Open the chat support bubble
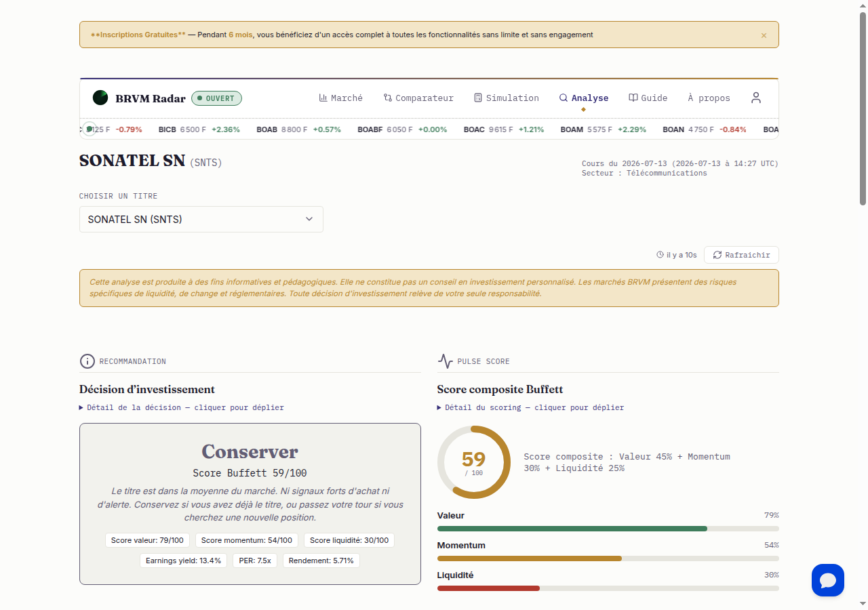This screenshot has height=610, width=868. click(x=828, y=580)
